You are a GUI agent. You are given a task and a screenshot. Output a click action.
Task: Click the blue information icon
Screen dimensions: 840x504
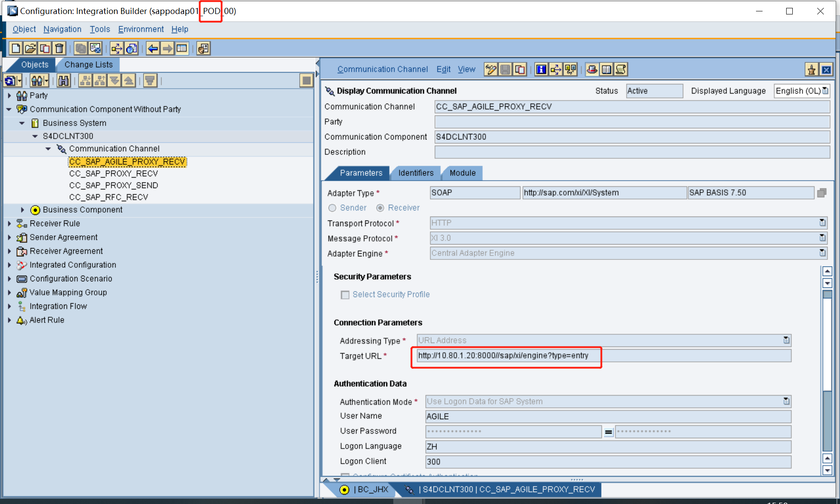coord(541,70)
